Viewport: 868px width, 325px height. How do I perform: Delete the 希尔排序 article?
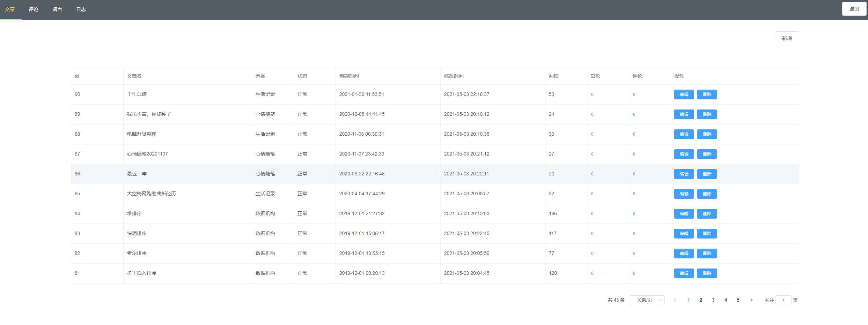707,254
